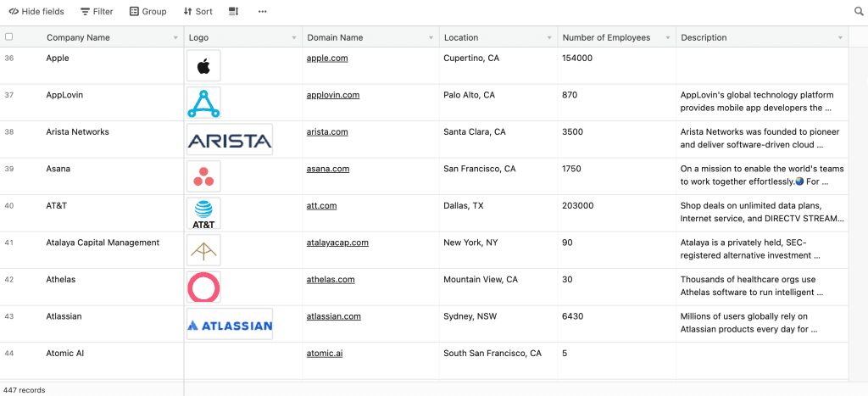
Task: Click the row height icon
Action: pos(234,12)
